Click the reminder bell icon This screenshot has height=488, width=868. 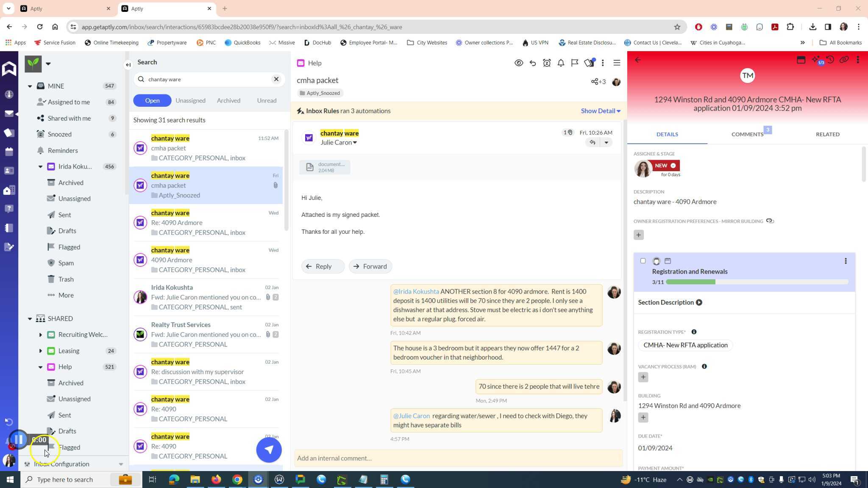(x=561, y=63)
